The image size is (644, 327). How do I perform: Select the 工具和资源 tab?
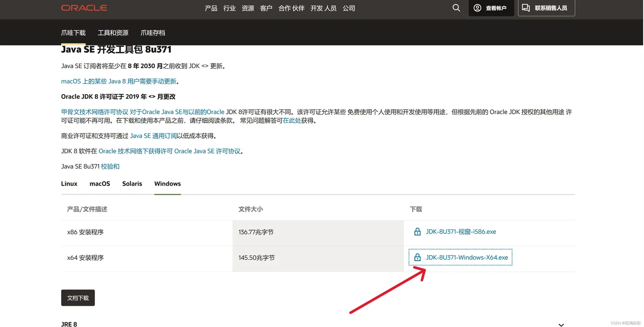pos(113,33)
